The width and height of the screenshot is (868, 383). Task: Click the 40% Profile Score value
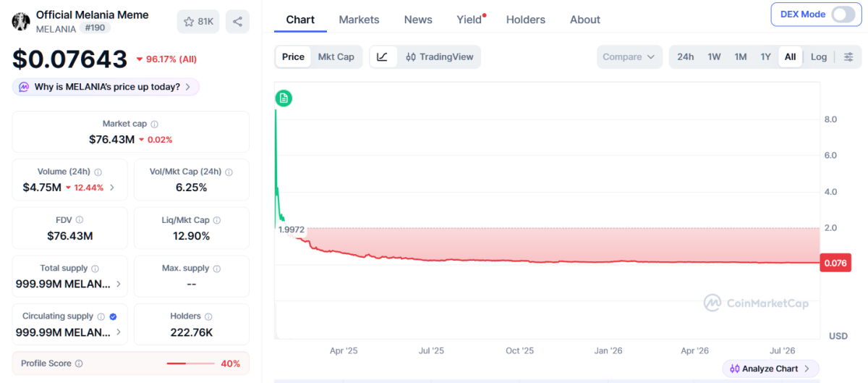(230, 363)
